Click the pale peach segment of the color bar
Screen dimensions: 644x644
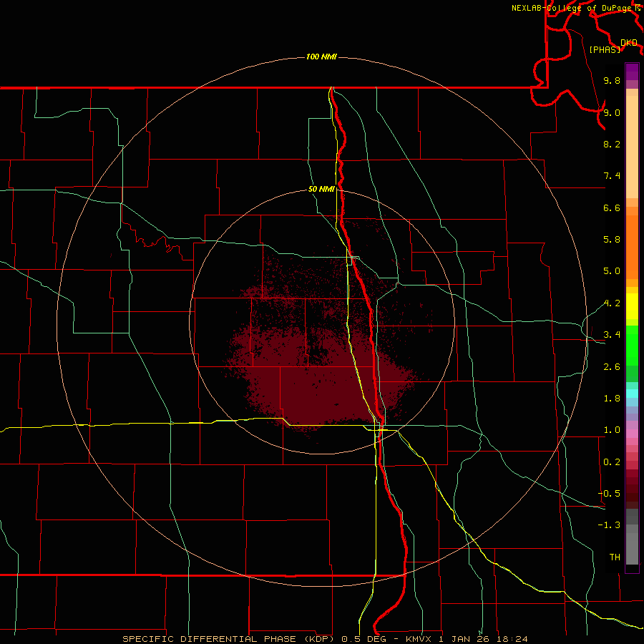click(x=632, y=147)
